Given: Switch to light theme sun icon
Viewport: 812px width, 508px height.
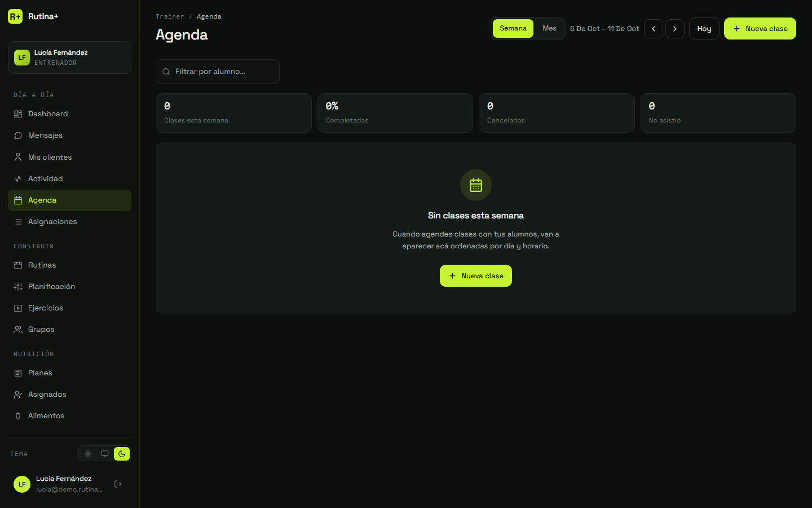Looking at the screenshot, I should point(88,454).
